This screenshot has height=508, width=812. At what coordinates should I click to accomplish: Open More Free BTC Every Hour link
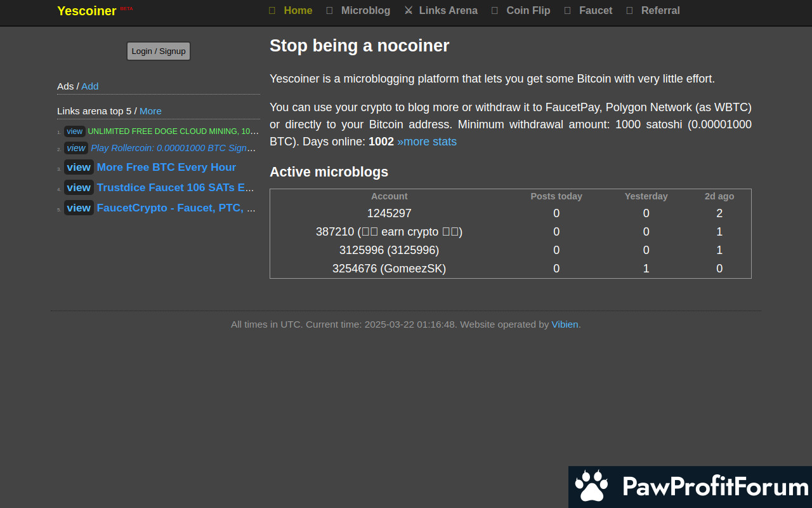point(166,167)
